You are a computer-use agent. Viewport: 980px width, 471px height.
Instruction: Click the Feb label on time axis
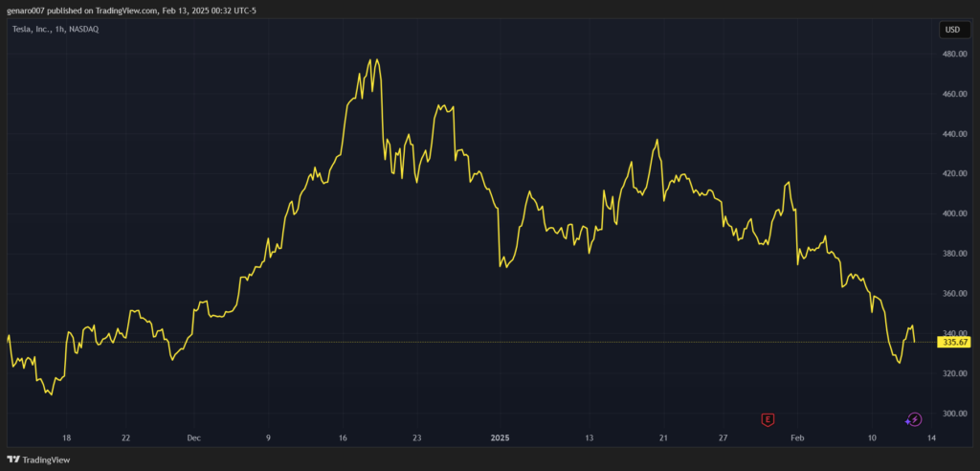pos(796,437)
